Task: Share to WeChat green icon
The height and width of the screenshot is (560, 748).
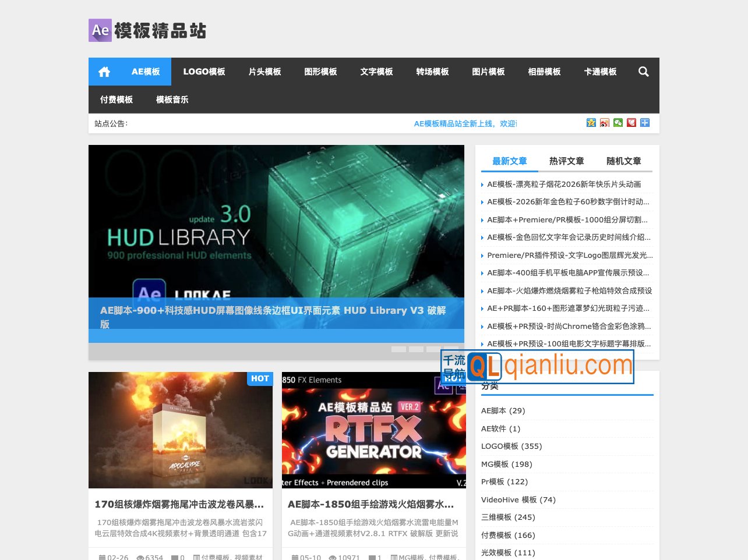Action: coord(618,123)
